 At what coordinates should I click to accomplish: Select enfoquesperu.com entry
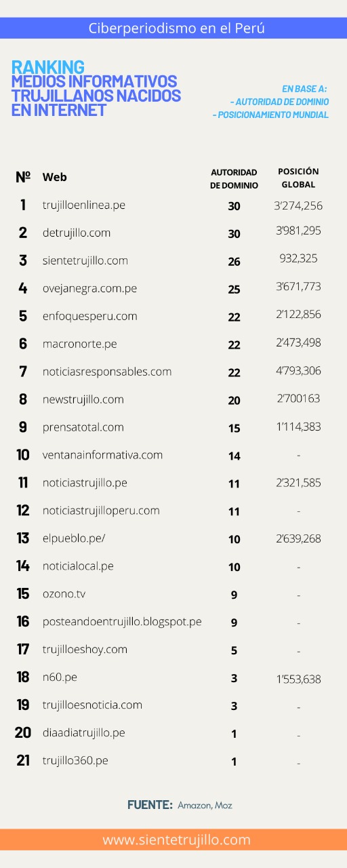(x=89, y=316)
